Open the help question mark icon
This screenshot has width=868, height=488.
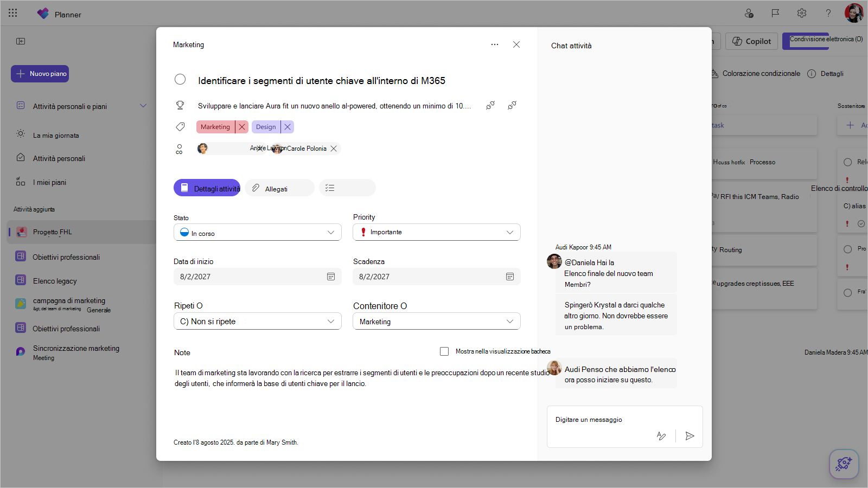tap(828, 13)
